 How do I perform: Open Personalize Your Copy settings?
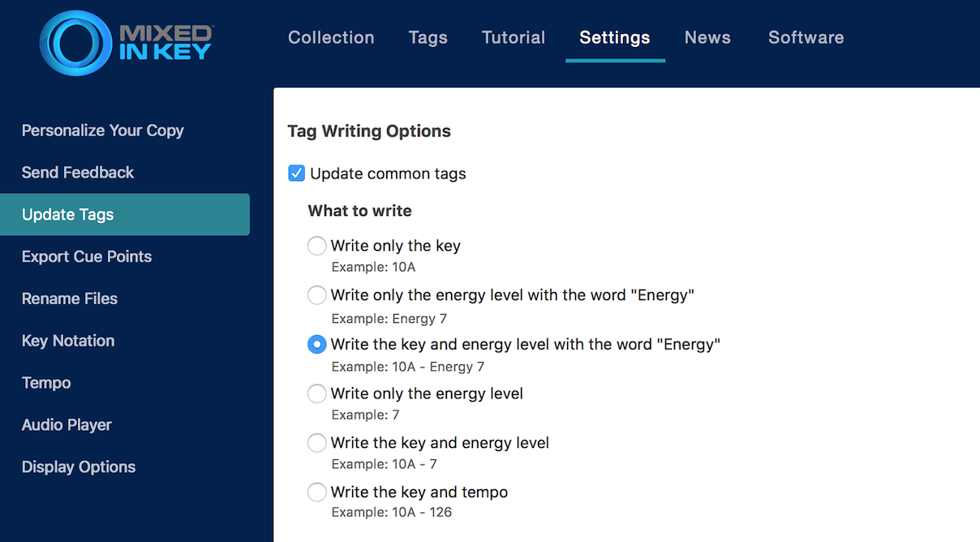(103, 131)
